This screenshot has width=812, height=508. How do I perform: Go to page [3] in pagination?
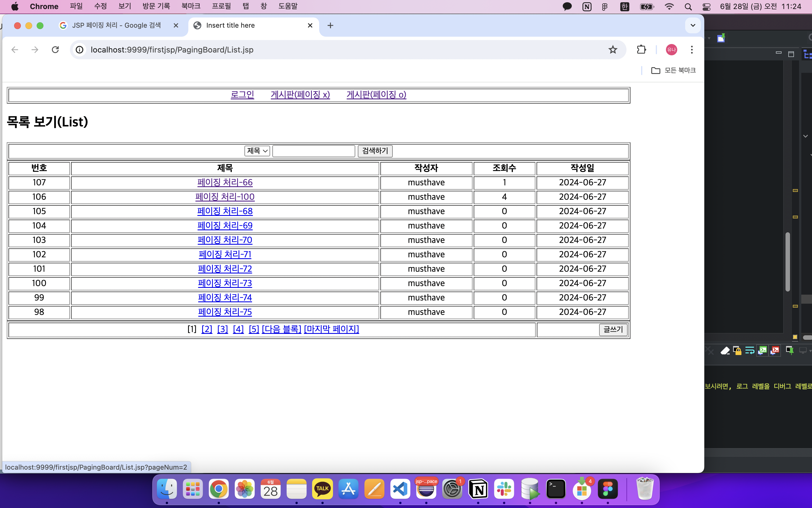pos(222,329)
